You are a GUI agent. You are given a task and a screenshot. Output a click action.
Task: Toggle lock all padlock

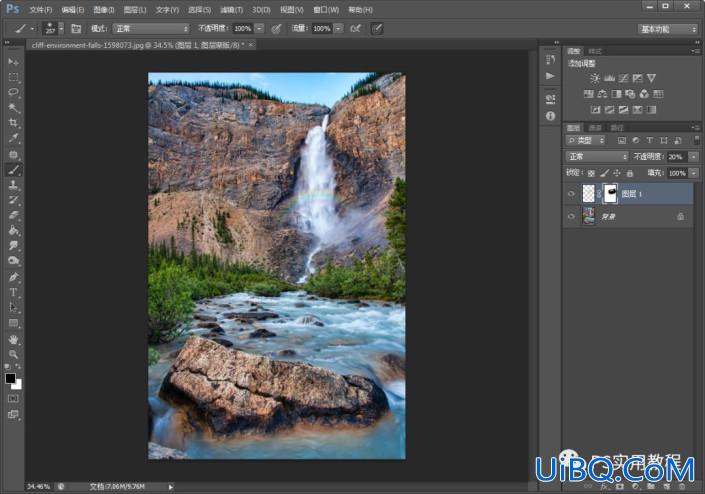630,173
